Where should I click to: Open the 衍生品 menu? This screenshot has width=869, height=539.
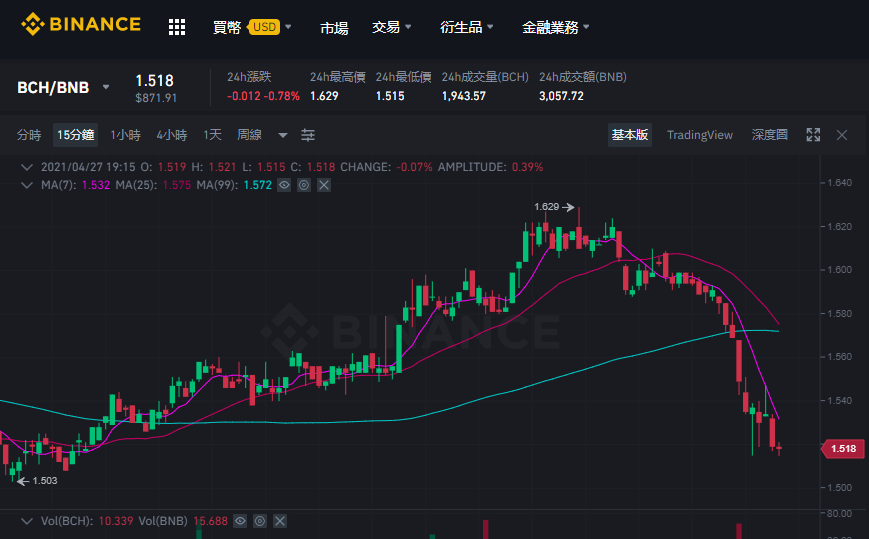[466, 27]
